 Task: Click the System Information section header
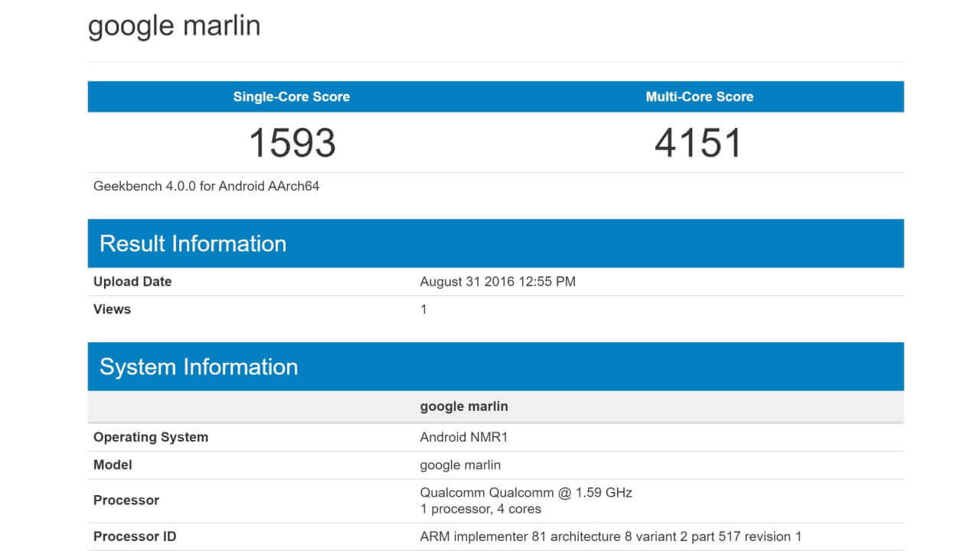coord(198,367)
